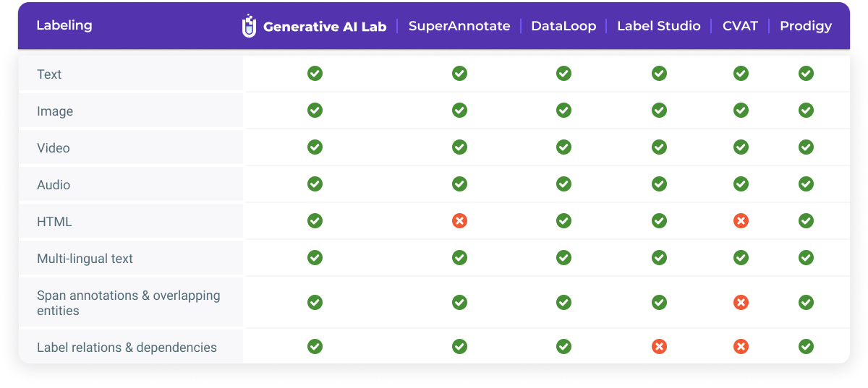Viewport: 868px width, 388px height.
Task: Select the Label Studio column header
Action: pyautogui.click(x=659, y=26)
